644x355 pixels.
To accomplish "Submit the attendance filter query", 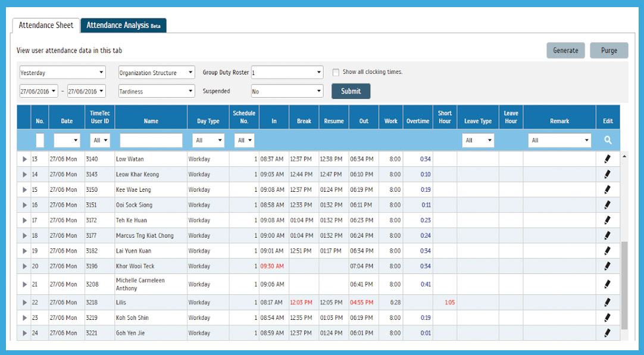I will coord(351,91).
